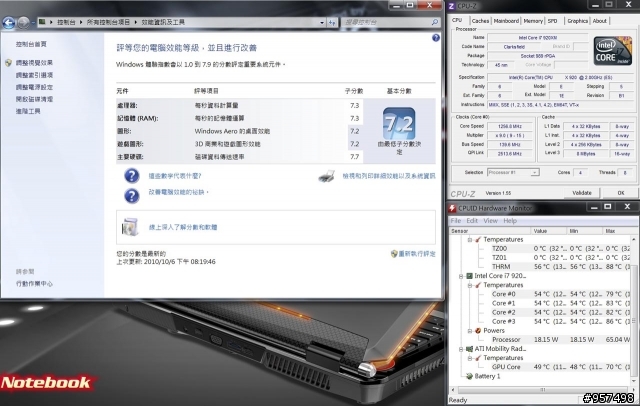Go back with the blue Back arrow
Viewport: 640px width, 406px height.
tap(9, 23)
